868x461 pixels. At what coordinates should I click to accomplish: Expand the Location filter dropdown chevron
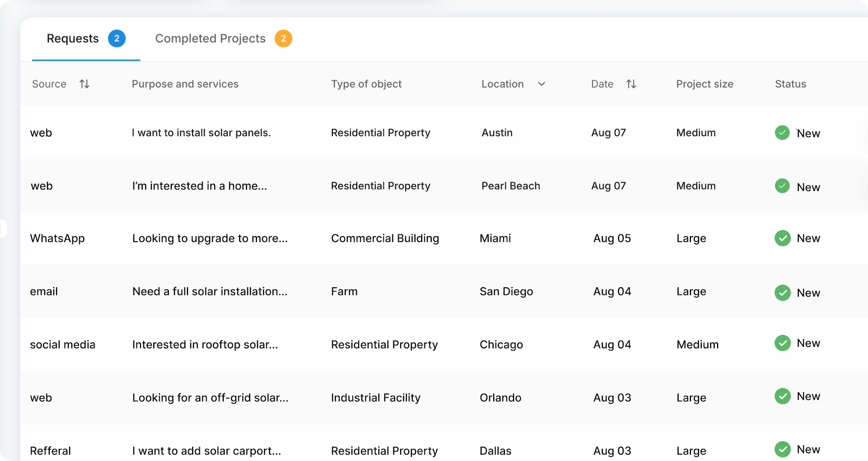coord(541,84)
